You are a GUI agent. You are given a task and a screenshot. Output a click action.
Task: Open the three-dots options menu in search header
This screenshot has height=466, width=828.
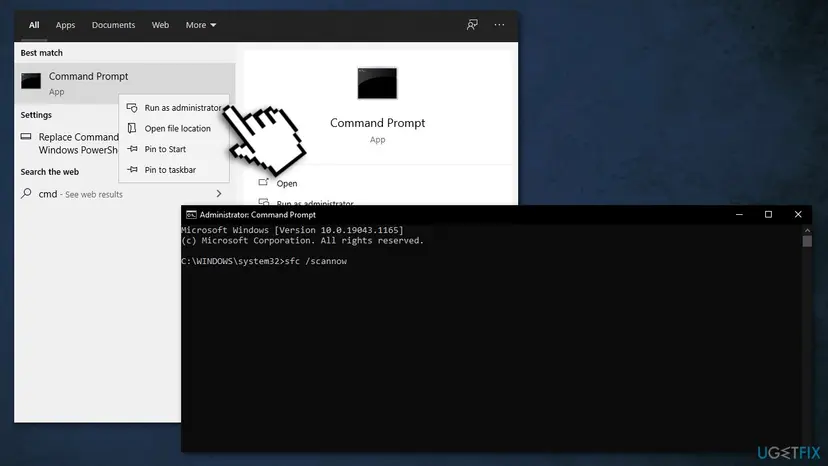(x=499, y=25)
